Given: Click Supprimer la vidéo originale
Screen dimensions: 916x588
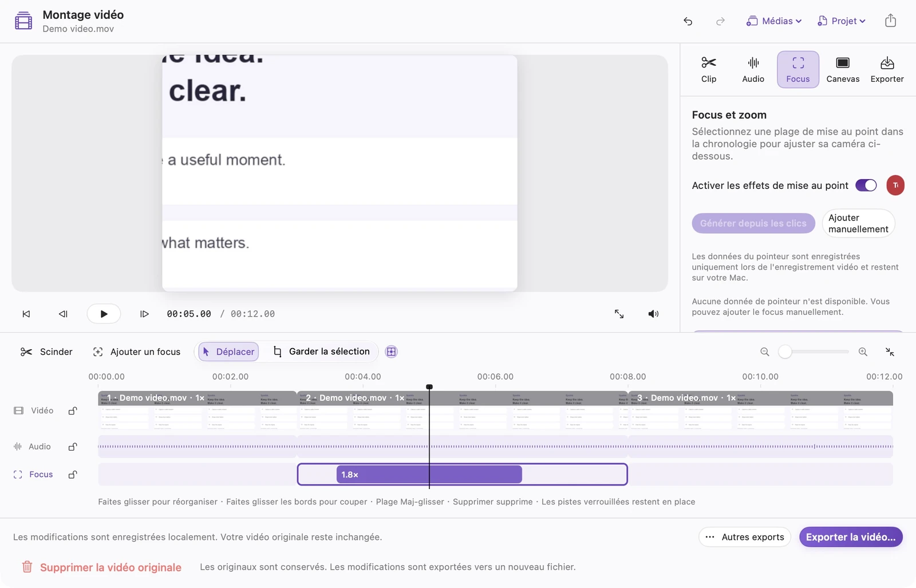Looking at the screenshot, I should (x=101, y=567).
